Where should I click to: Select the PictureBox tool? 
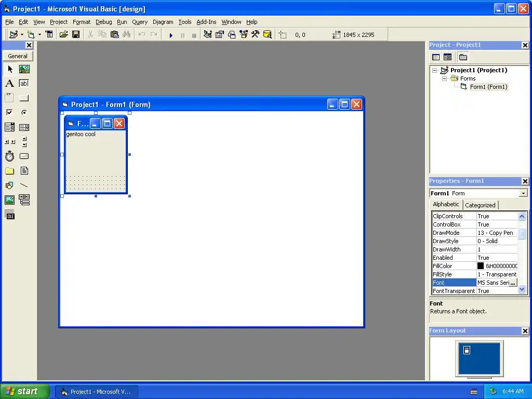click(24, 69)
